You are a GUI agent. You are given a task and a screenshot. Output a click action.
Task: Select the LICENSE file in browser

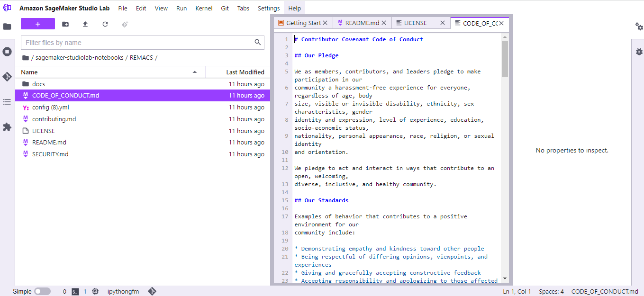click(143, 131)
